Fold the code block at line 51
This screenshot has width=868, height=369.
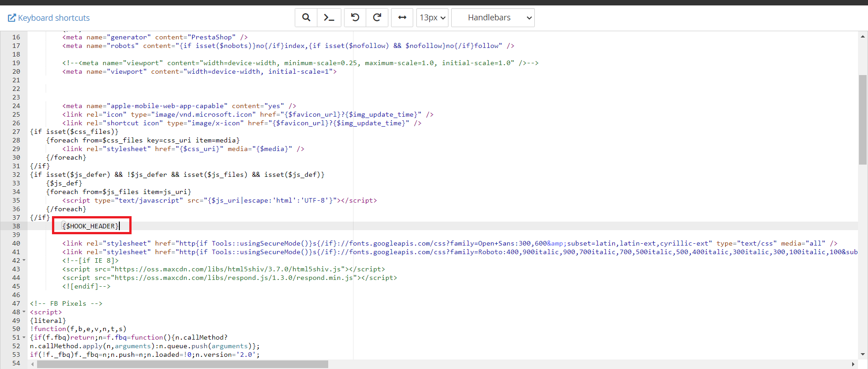[24, 337]
